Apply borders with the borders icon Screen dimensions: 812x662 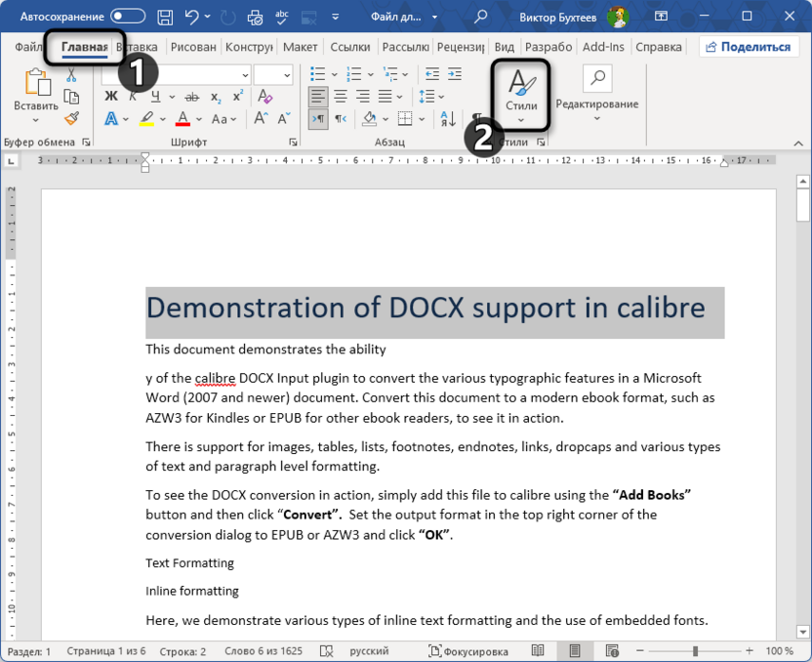tap(405, 119)
